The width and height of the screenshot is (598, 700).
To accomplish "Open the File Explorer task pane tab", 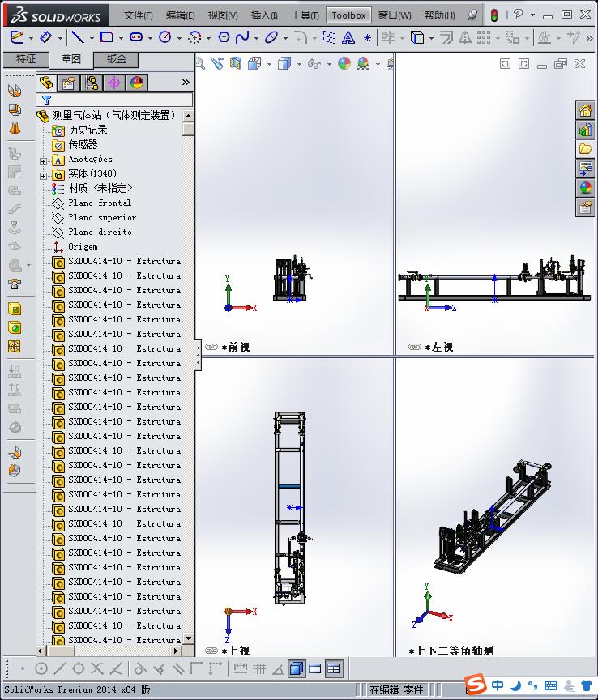I will (x=586, y=148).
